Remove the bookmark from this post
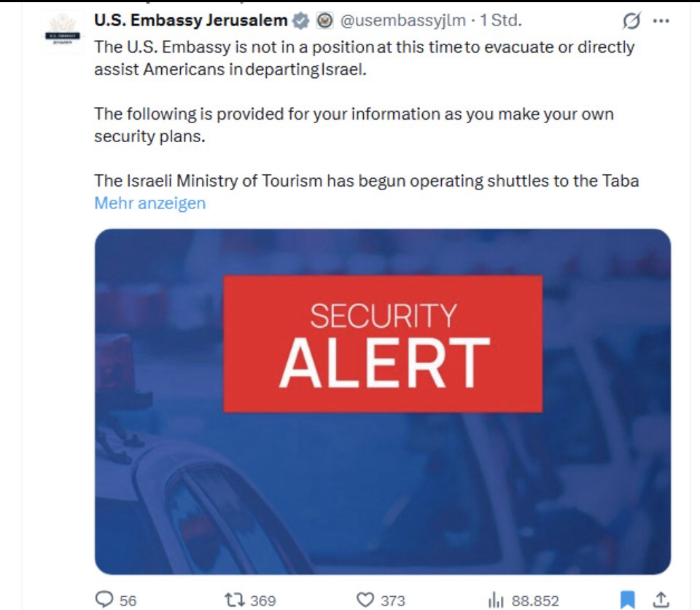Image resolution: width=700 pixels, height=610 pixels. (x=627, y=599)
